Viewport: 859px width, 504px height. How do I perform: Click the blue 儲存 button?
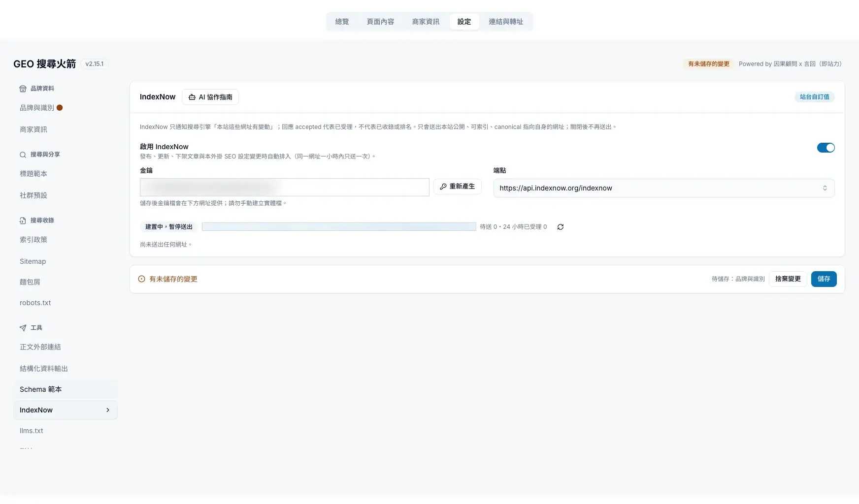(824, 279)
